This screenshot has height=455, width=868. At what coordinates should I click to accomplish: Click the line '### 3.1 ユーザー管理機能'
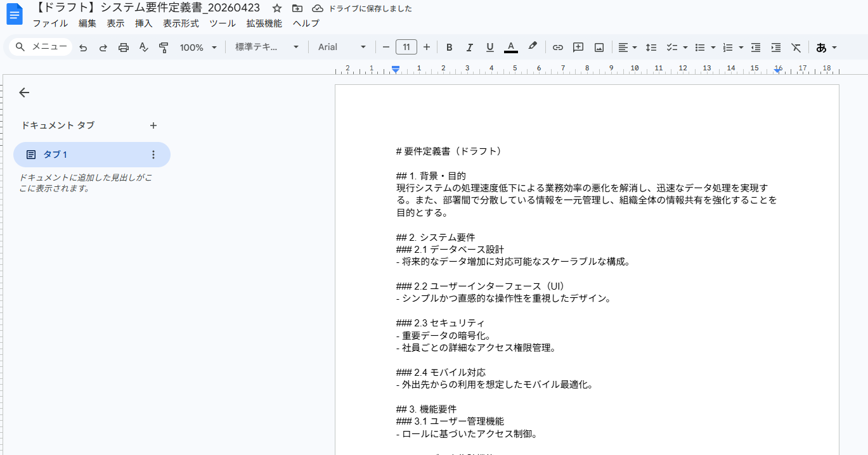450,421
